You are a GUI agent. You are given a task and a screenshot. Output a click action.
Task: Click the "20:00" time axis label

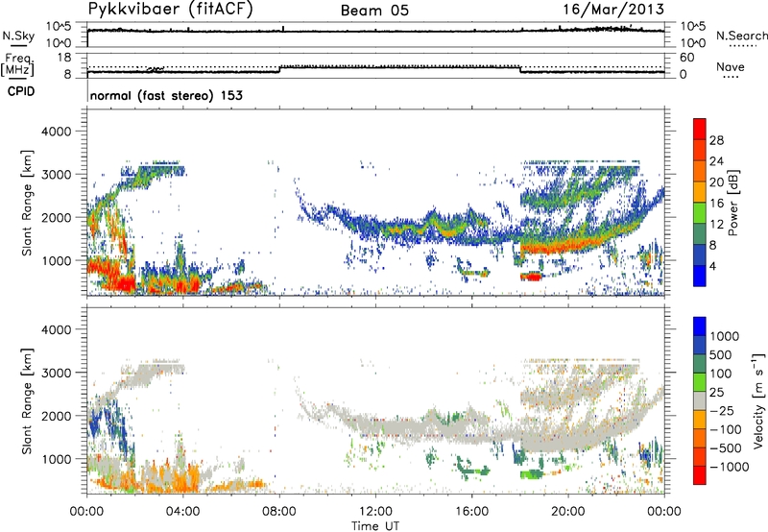pyautogui.click(x=568, y=512)
